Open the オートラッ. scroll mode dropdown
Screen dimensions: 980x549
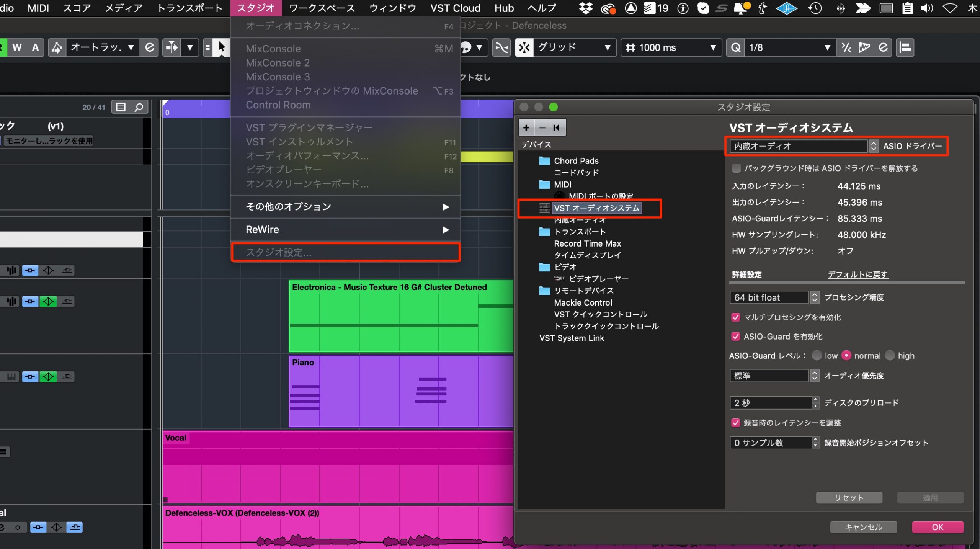tap(102, 47)
